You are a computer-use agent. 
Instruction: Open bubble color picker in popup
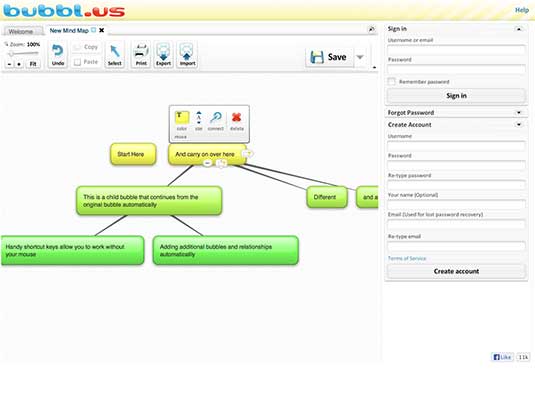coord(182,121)
